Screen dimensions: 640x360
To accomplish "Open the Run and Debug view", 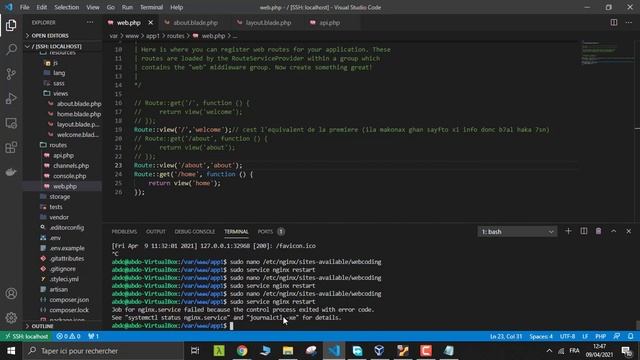I will coord(11,98).
